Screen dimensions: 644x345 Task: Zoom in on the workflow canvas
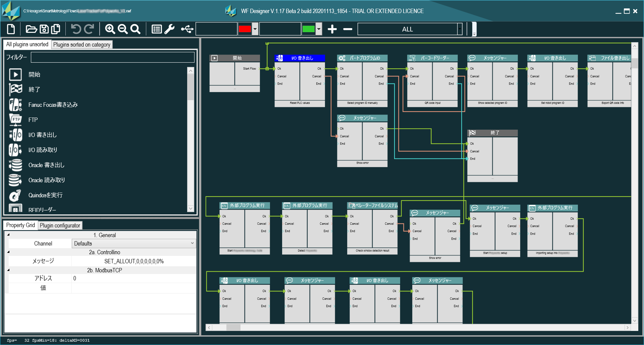[110, 29]
